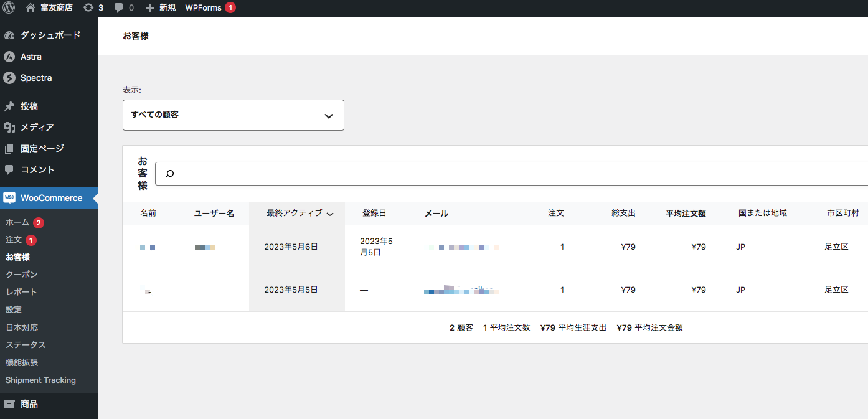The width and height of the screenshot is (868, 419).
Task: Sort by 注文 column header
Action: click(x=556, y=213)
